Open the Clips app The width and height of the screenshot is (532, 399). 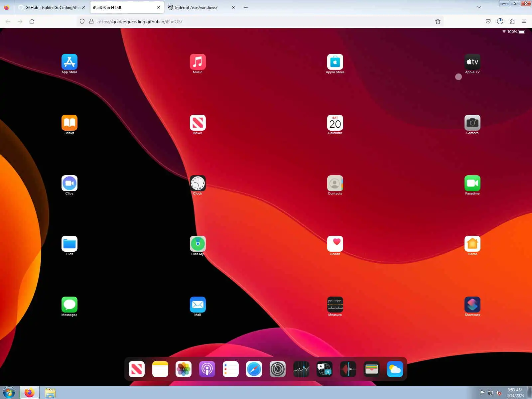pos(69,183)
